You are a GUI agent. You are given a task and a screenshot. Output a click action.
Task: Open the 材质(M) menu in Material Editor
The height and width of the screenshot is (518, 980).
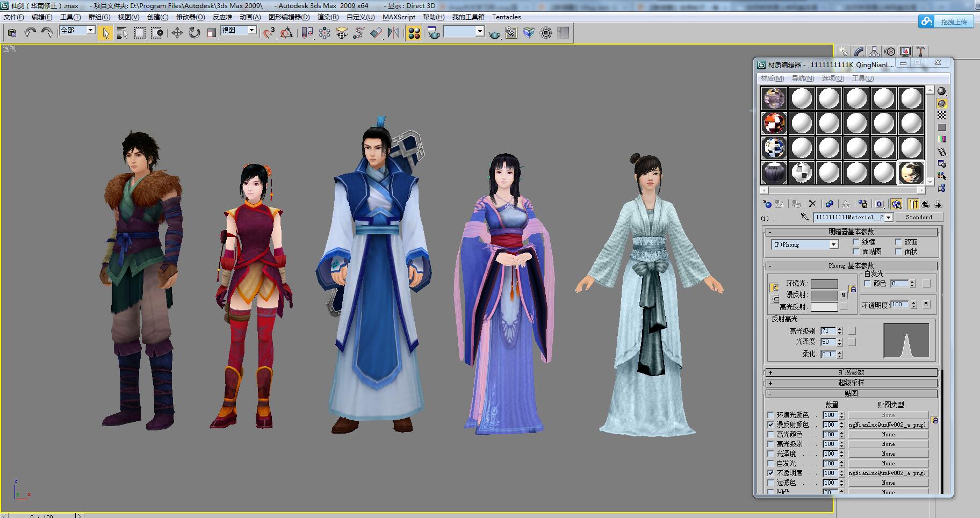point(772,78)
